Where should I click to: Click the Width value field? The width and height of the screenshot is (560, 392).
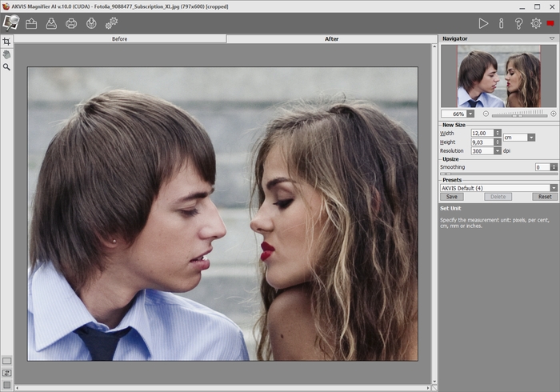[482, 133]
